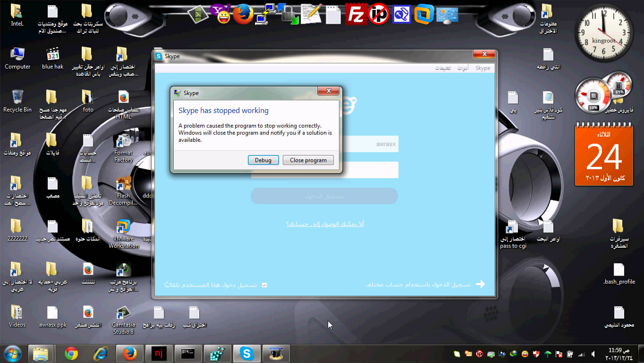
Task: Select the blue hak desktop icon
Action: [52, 59]
